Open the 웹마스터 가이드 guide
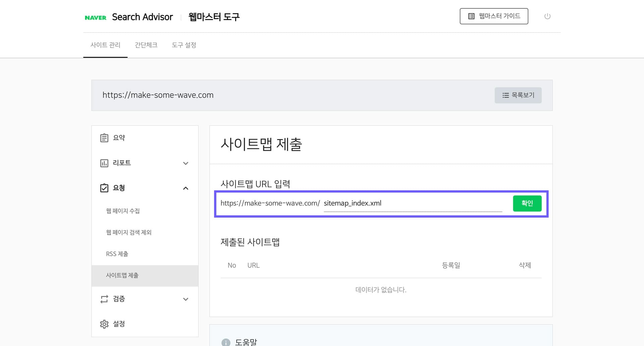 tap(494, 16)
